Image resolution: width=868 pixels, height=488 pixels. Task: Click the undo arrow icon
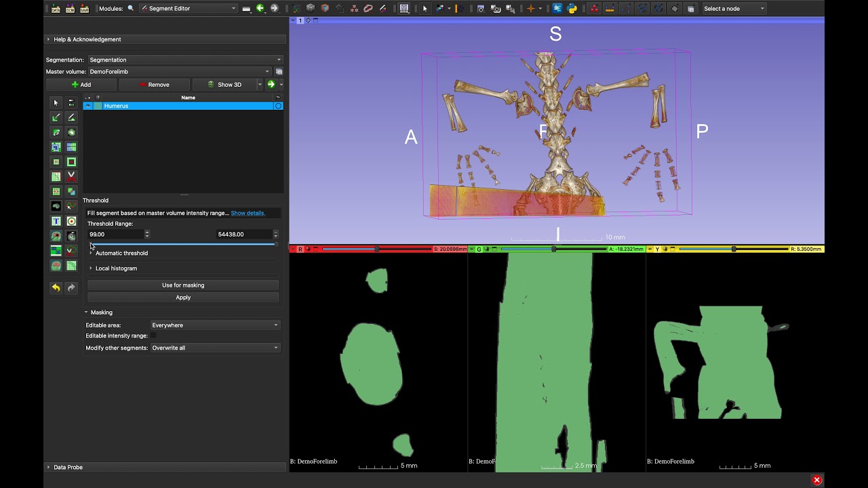[x=56, y=288]
